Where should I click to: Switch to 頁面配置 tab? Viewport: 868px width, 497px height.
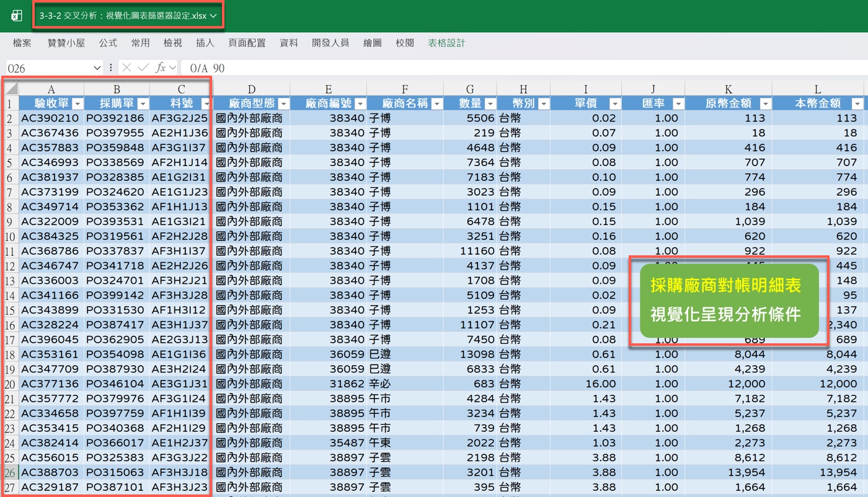click(247, 43)
